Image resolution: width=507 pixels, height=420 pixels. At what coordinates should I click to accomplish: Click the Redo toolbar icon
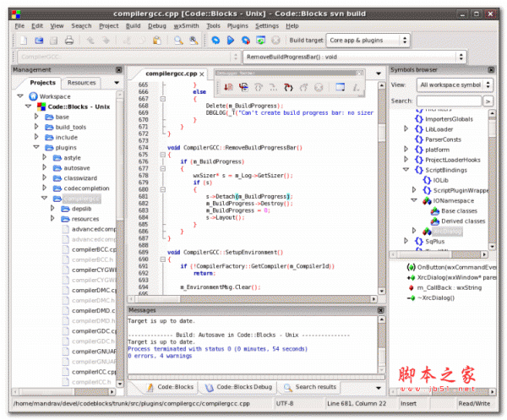coord(106,41)
